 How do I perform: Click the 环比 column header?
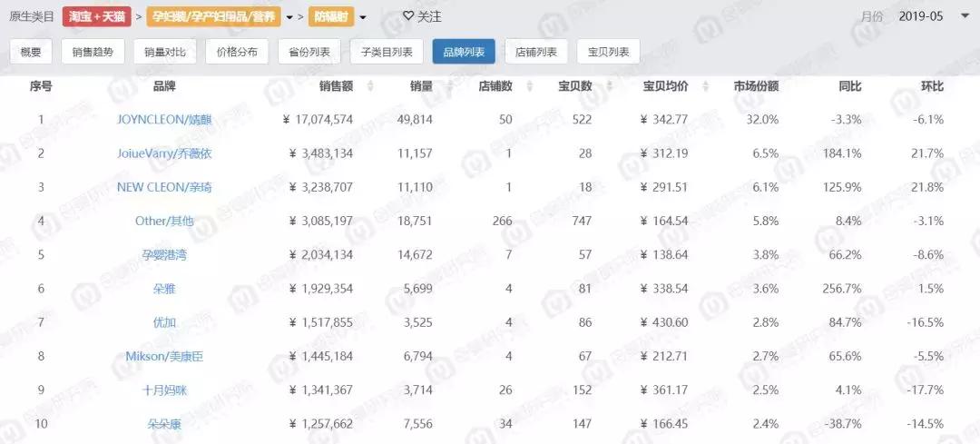pyautogui.click(x=933, y=86)
